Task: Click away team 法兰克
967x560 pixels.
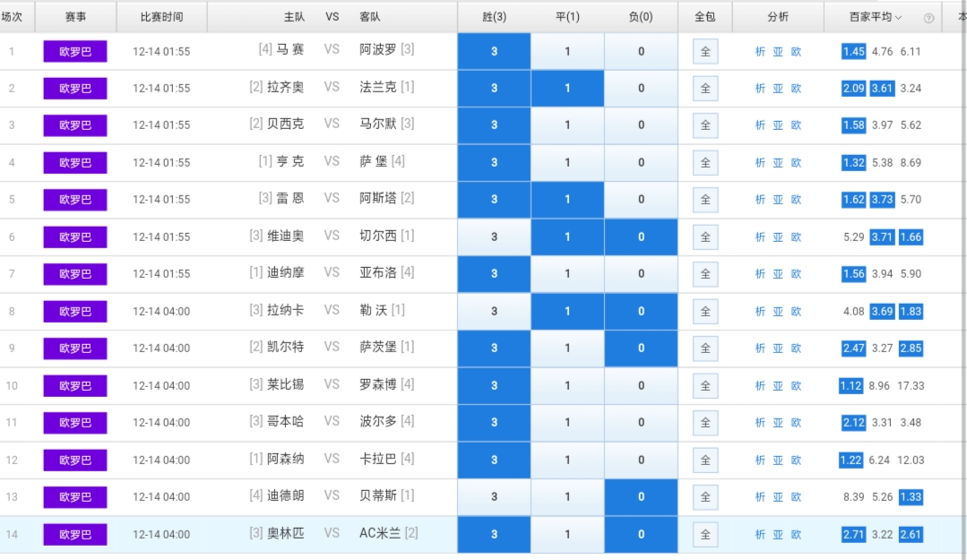Action: pyautogui.click(x=378, y=87)
